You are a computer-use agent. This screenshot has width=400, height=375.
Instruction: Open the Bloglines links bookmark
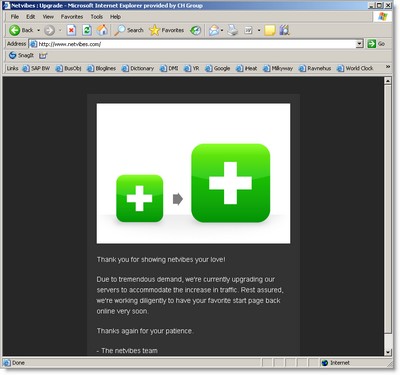pyautogui.click(x=101, y=68)
